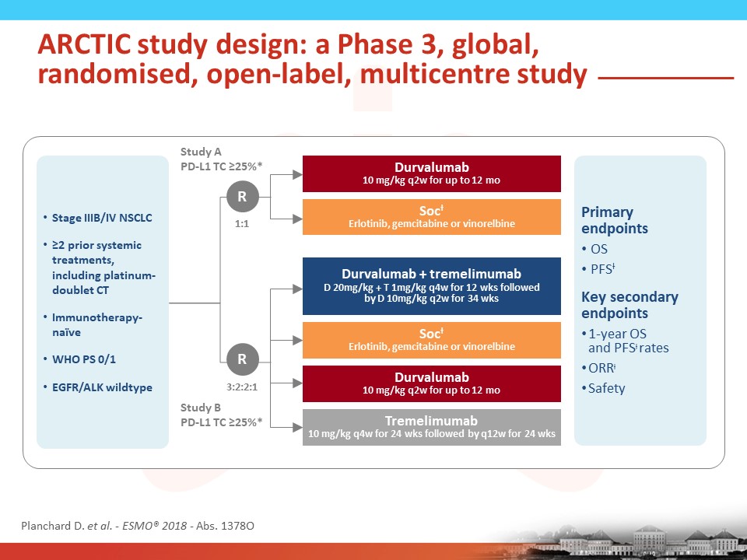Select the slide title starting with ARCTIC study design
Viewport: 747px width, 560px height.
(x=312, y=59)
